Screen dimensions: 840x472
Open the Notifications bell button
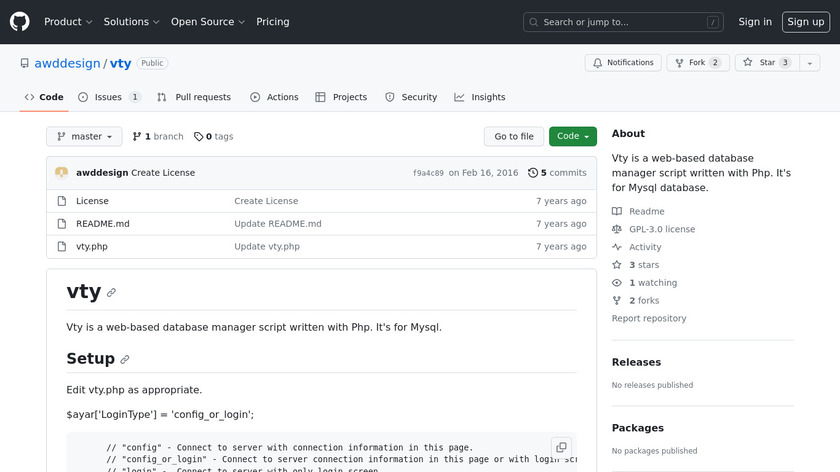(621, 62)
